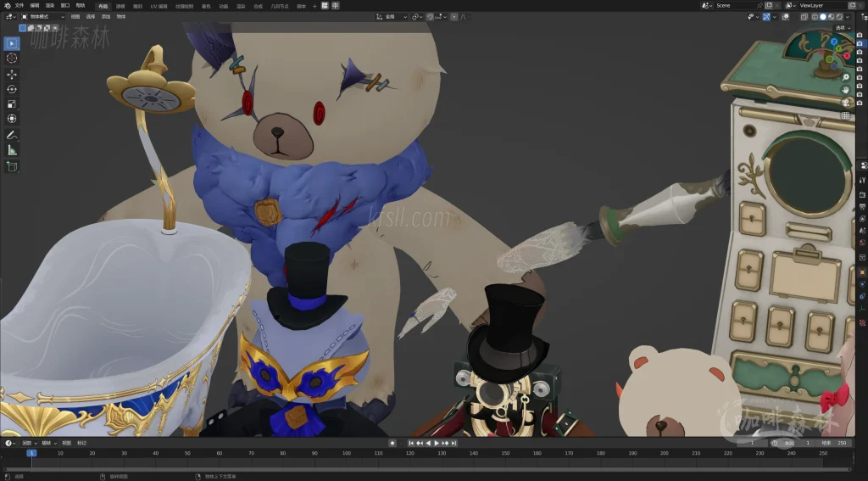Click the pin icon in Scene field
Screen dimensions: 868x481
(x=759, y=6)
